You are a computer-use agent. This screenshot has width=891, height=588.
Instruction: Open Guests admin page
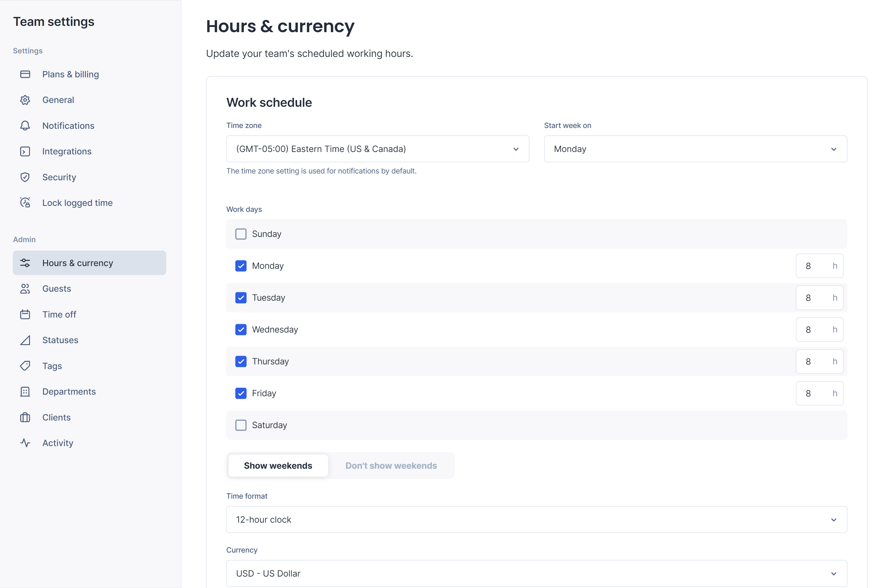click(89, 289)
